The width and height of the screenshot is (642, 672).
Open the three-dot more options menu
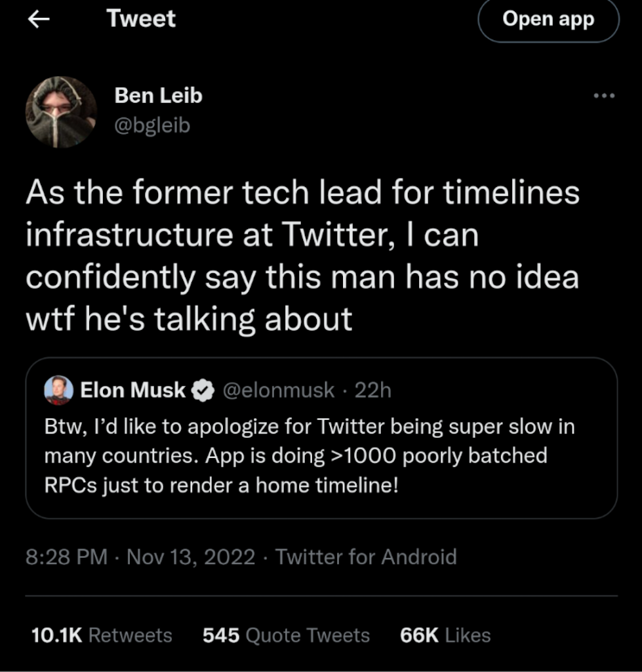(x=603, y=96)
